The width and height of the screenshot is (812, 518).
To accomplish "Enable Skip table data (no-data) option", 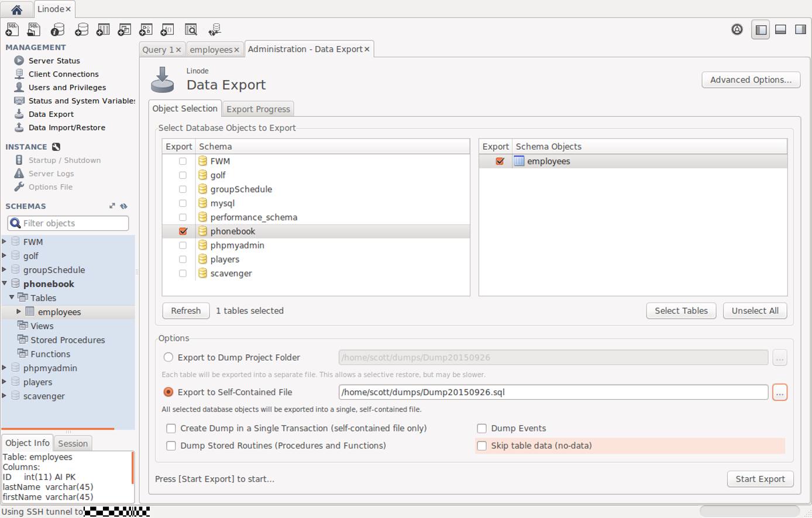I will pos(481,446).
